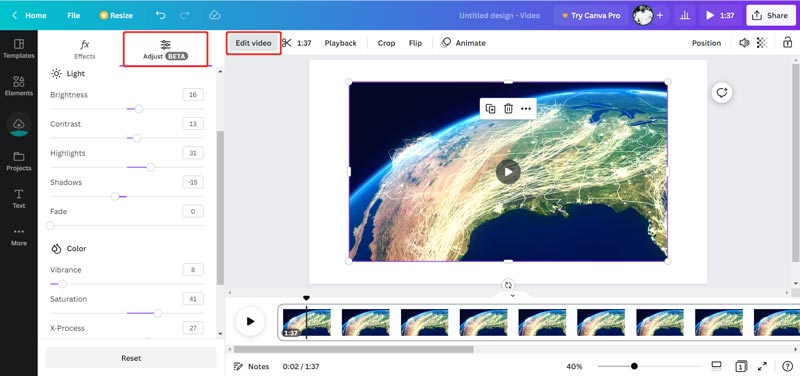Open the Elements sidebar panel
The image size is (800, 376).
coord(19,86)
